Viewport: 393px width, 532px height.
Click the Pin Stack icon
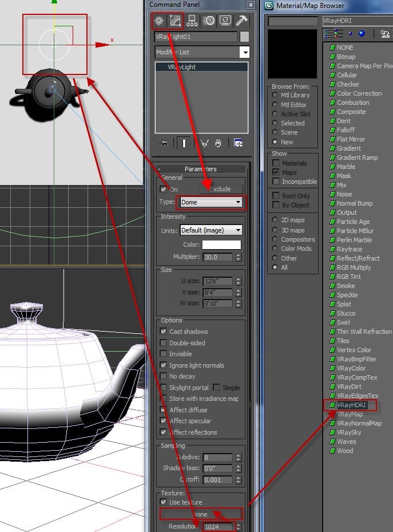[x=163, y=143]
